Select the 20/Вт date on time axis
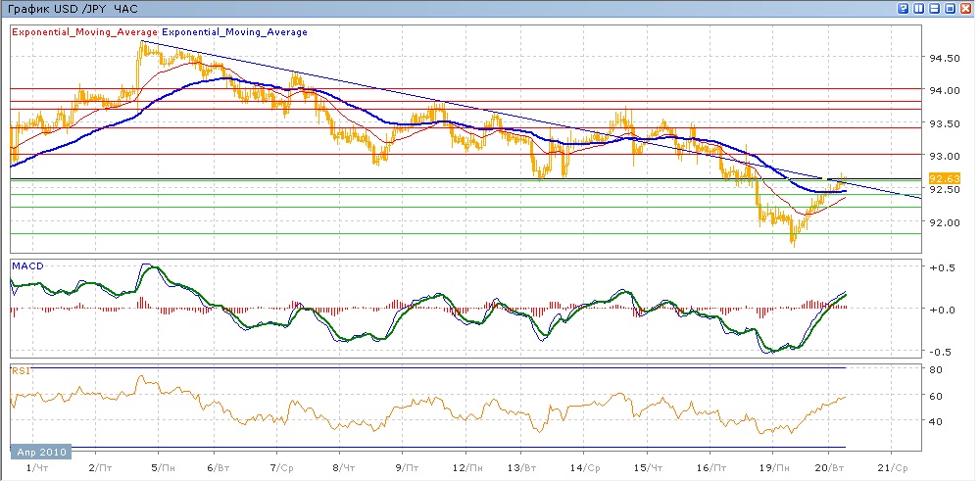This screenshot has width=980, height=481. coord(834,468)
